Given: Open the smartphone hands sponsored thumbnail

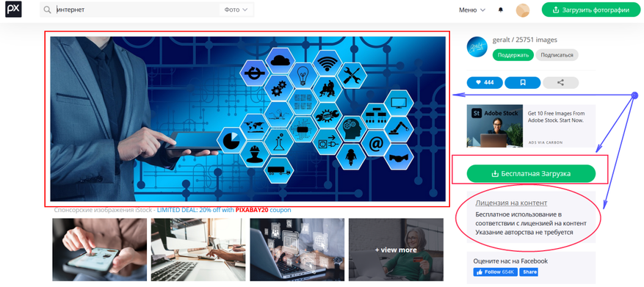Looking at the screenshot, I should click(99, 250).
